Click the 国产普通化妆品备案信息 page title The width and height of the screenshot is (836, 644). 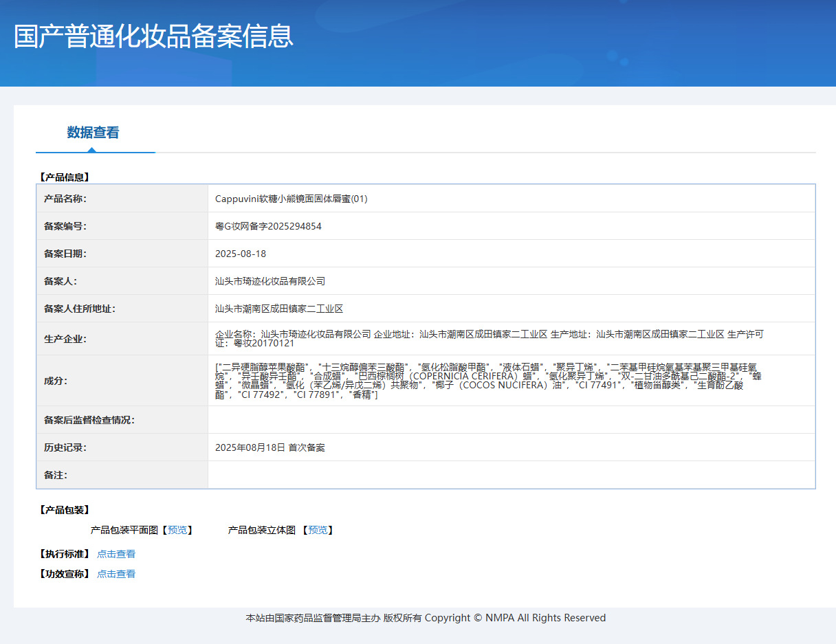(154, 36)
